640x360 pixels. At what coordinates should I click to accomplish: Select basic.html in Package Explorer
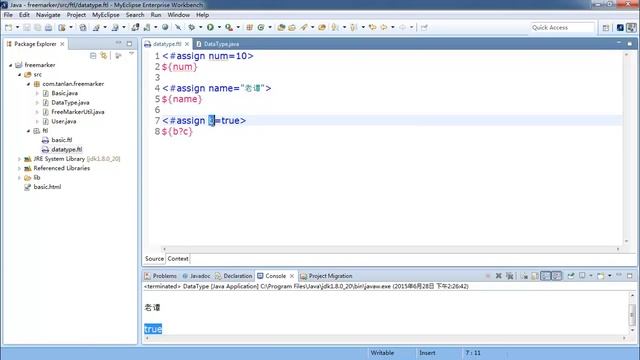(x=47, y=187)
